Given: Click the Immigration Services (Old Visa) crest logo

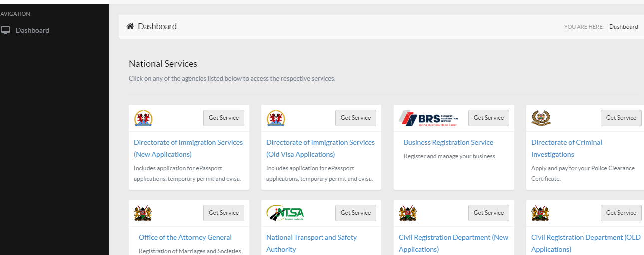Looking at the screenshot, I should (x=276, y=118).
